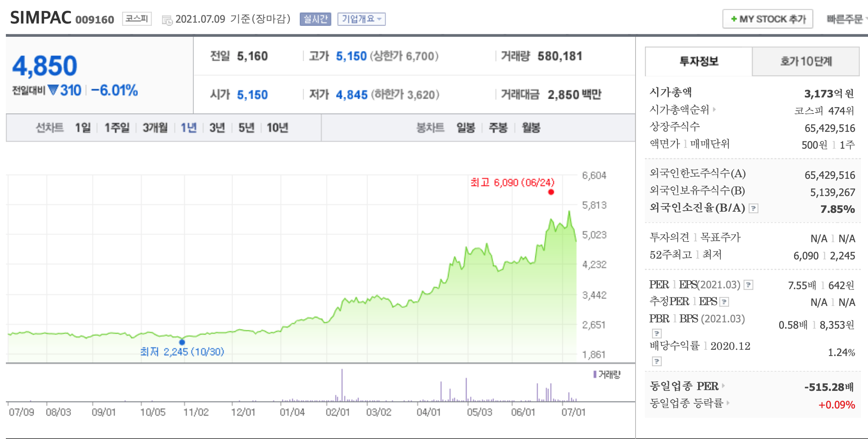The width and height of the screenshot is (868, 439).
Task: Click the 0.58배 PBR value
Action: [x=793, y=325]
